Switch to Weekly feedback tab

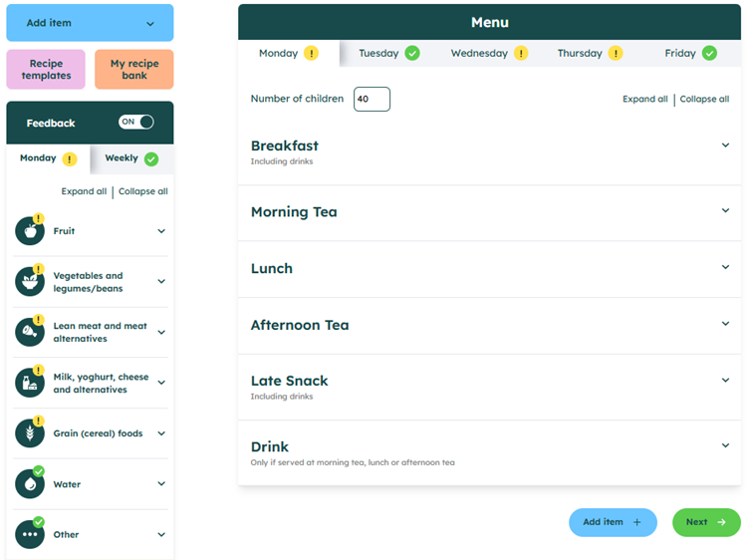131,158
